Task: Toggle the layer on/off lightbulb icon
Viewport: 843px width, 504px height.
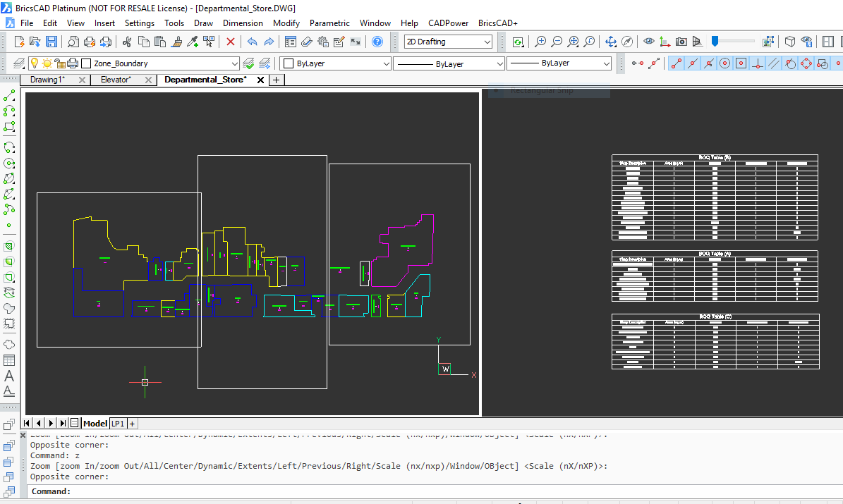Action: (33, 63)
